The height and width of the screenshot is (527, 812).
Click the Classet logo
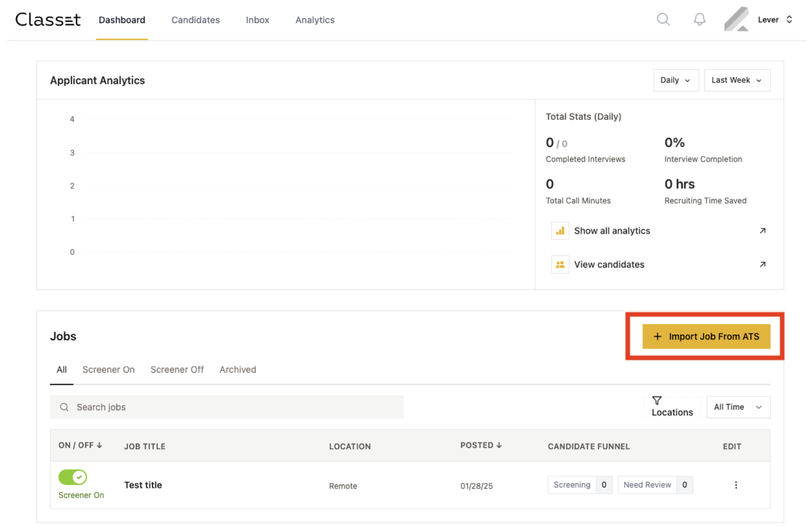pyautogui.click(x=48, y=19)
